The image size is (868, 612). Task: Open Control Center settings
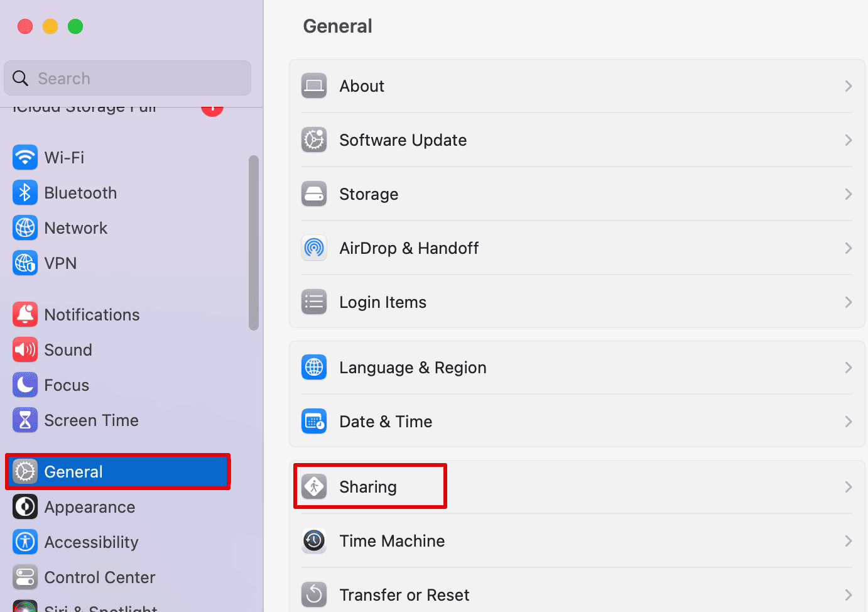(x=99, y=577)
